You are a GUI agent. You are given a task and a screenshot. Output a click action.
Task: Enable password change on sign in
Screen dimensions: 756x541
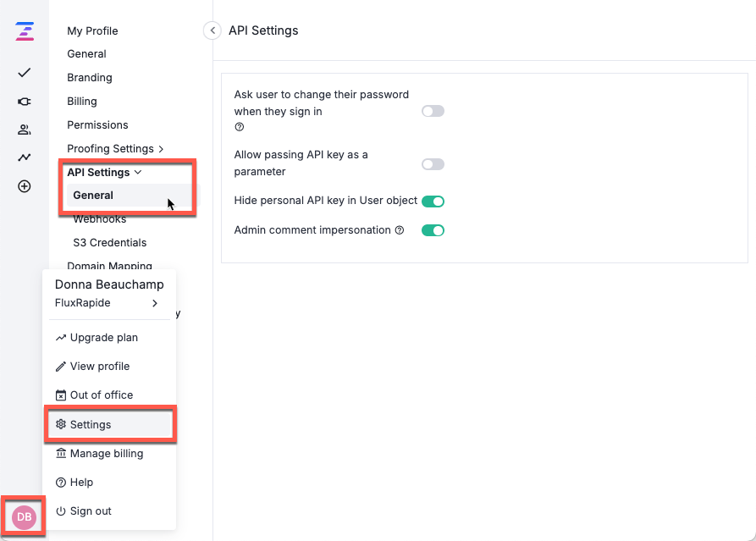(x=433, y=111)
